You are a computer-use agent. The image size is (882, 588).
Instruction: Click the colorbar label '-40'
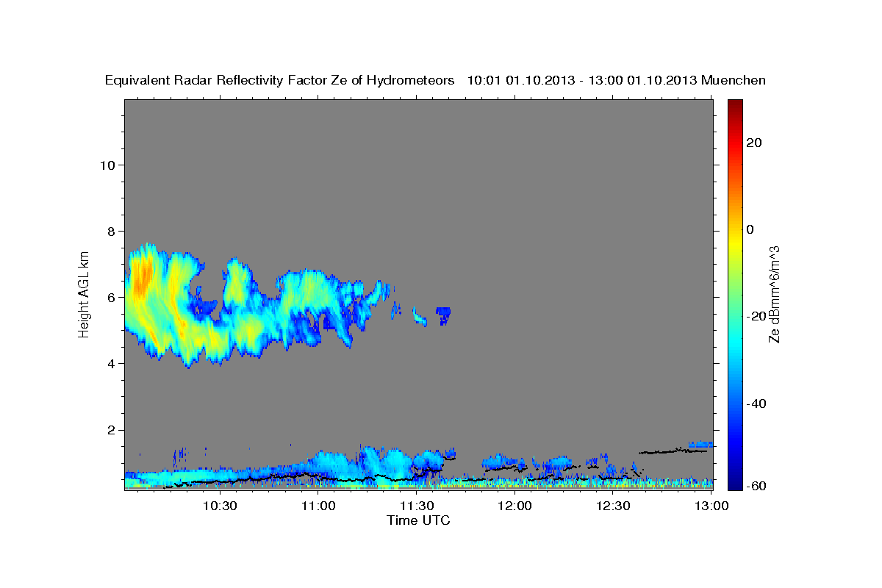(755, 404)
